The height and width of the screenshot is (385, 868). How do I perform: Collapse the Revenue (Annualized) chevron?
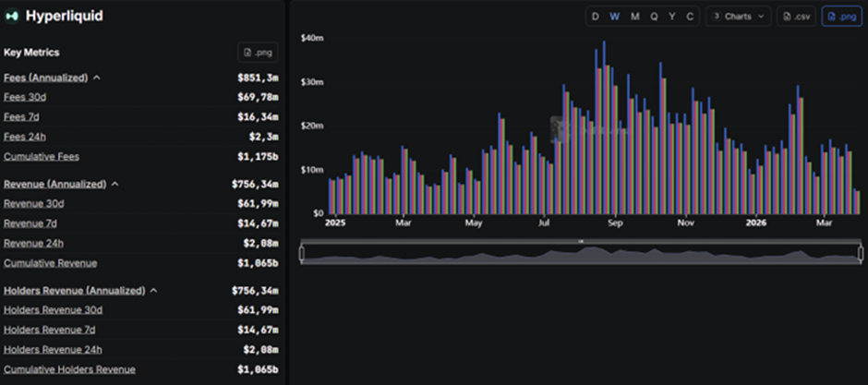click(x=115, y=185)
